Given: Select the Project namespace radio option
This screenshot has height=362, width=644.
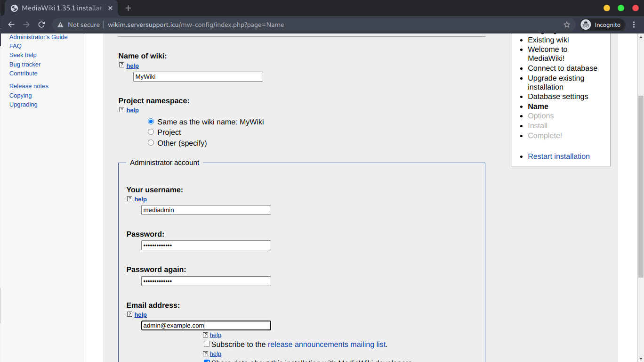Looking at the screenshot, I should point(151,132).
